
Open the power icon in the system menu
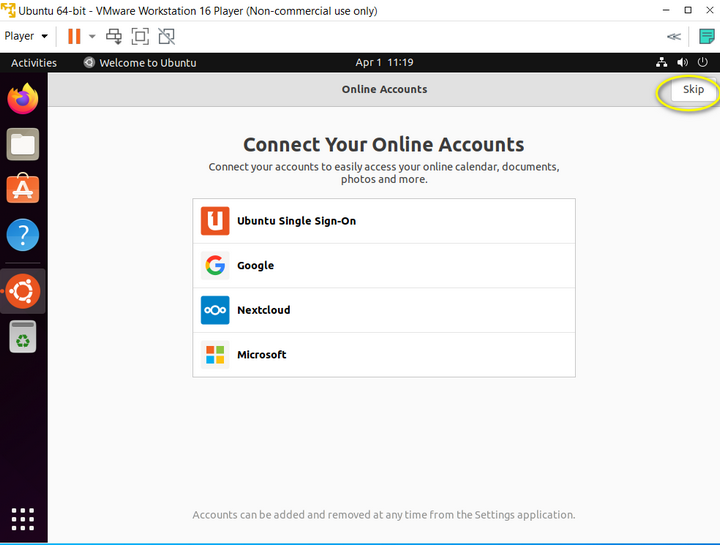(703, 62)
